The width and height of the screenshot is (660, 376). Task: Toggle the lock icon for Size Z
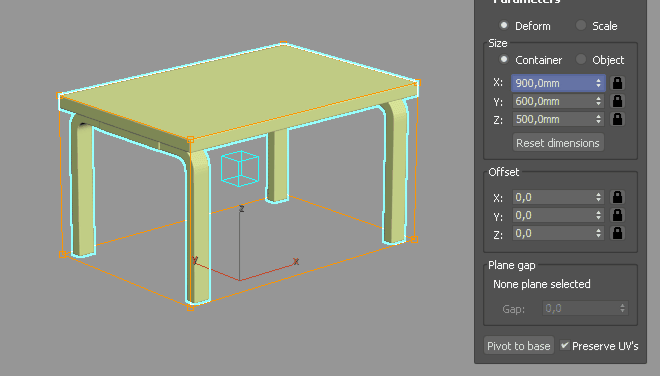pos(617,119)
